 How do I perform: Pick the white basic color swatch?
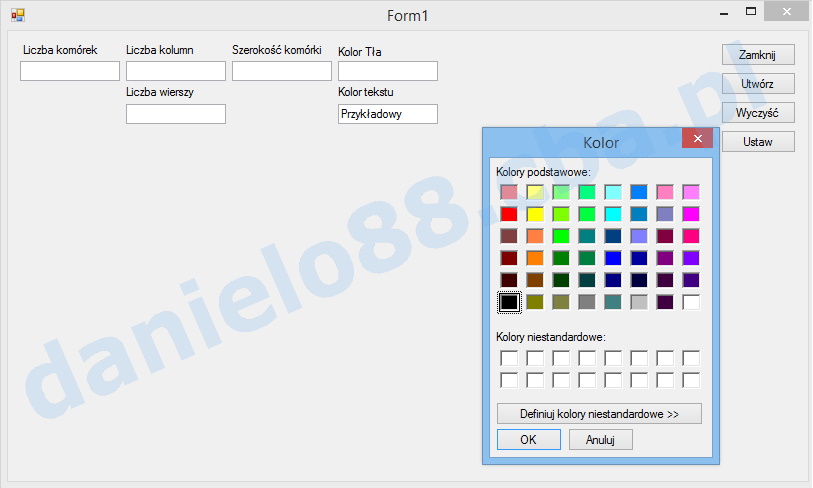(x=691, y=302)
